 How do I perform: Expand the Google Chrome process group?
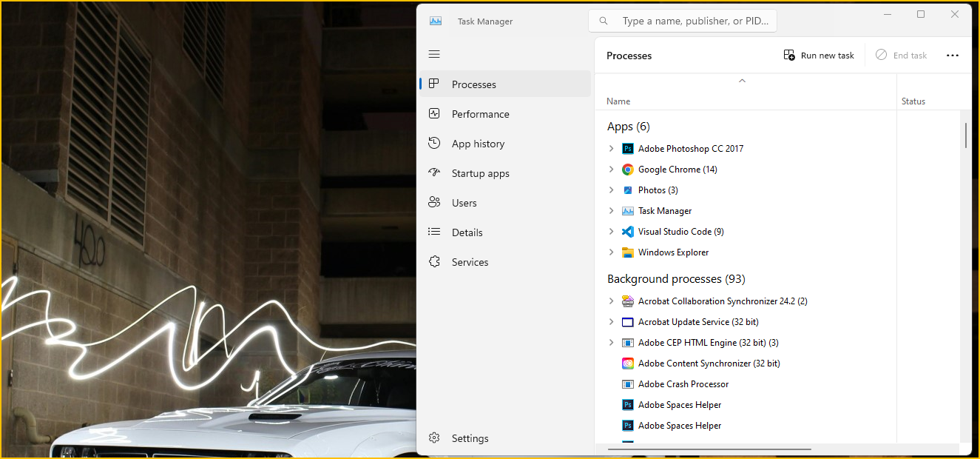click(611, 170)
